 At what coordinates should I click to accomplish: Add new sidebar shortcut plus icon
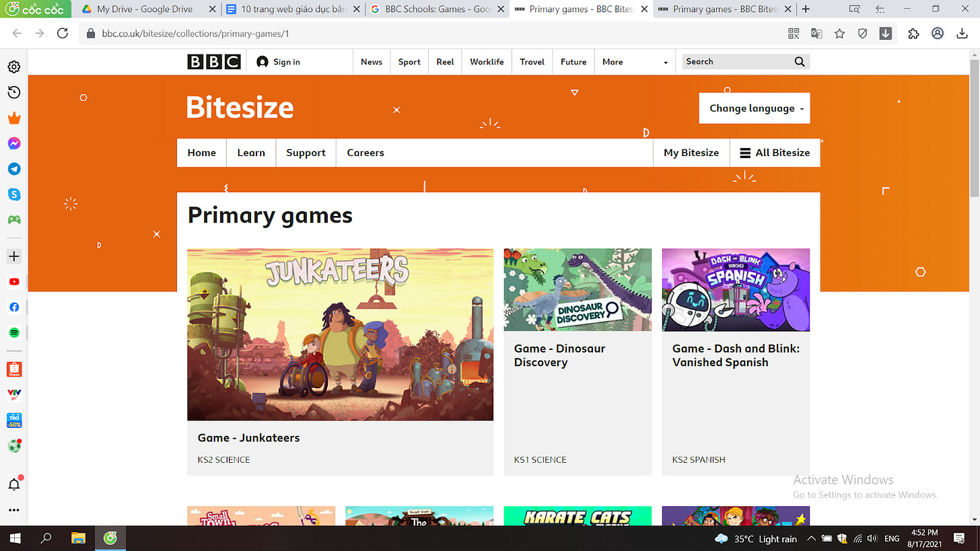(14, 256)
